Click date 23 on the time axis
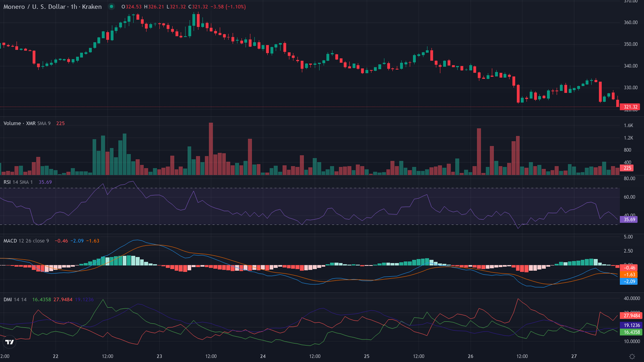Screen dimensions: 644x362 coord(159,356)
